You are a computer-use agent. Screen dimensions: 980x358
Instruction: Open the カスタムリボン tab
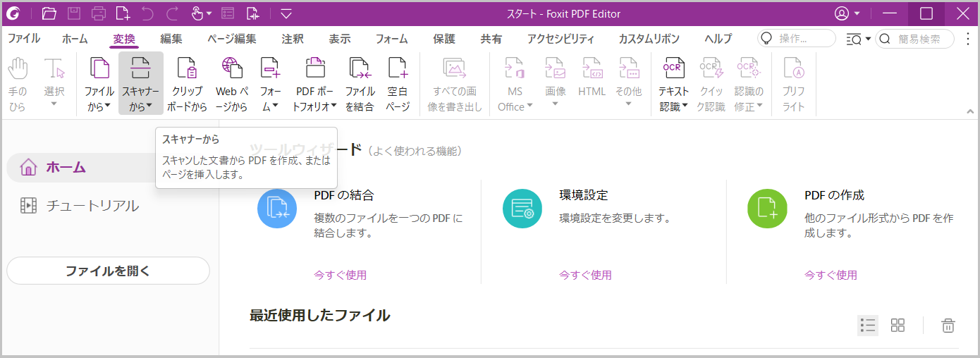coord(649,39)
